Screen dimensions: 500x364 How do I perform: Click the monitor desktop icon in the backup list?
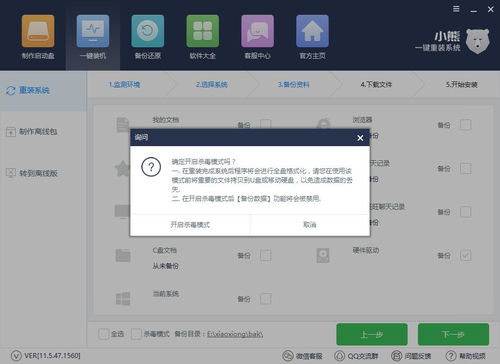(122, 211)
